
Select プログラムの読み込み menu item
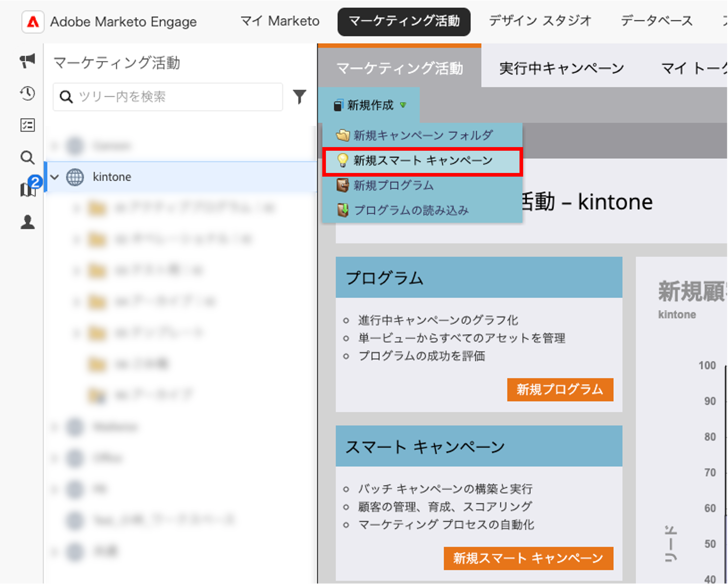pos(423,211)
